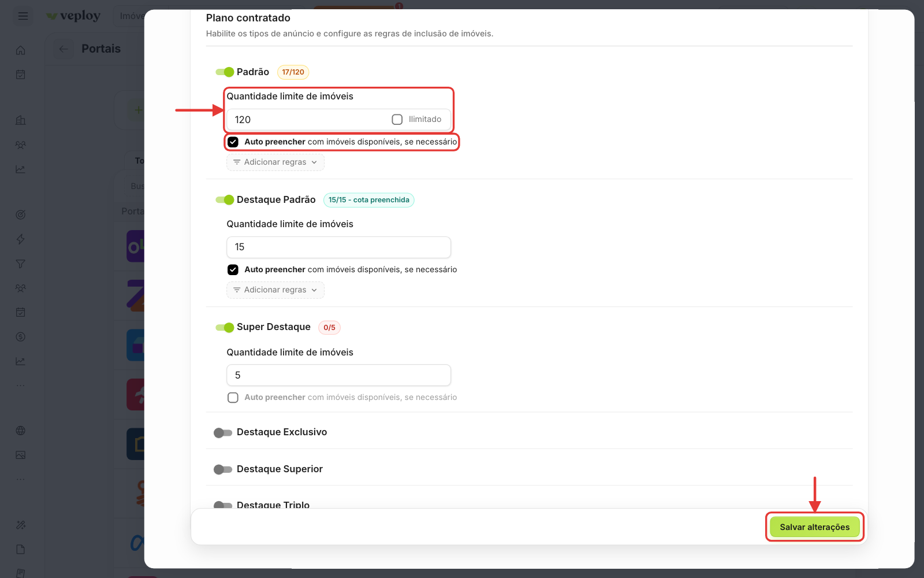Enable the Destaque Superior toggle
The height and width of the screenshot is (578, 924).
coord(222,470)
